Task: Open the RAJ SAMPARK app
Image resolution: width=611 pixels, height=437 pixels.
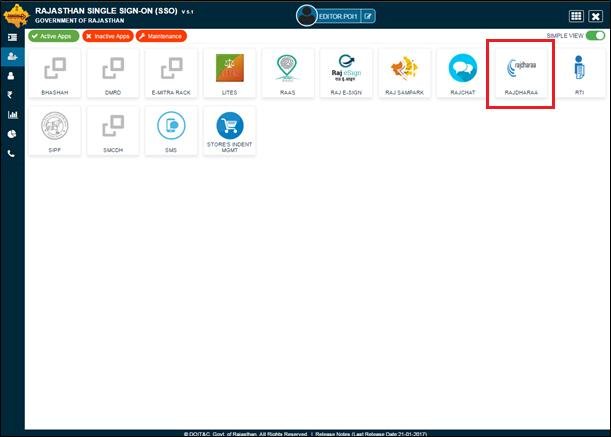Action: (404, 73)
